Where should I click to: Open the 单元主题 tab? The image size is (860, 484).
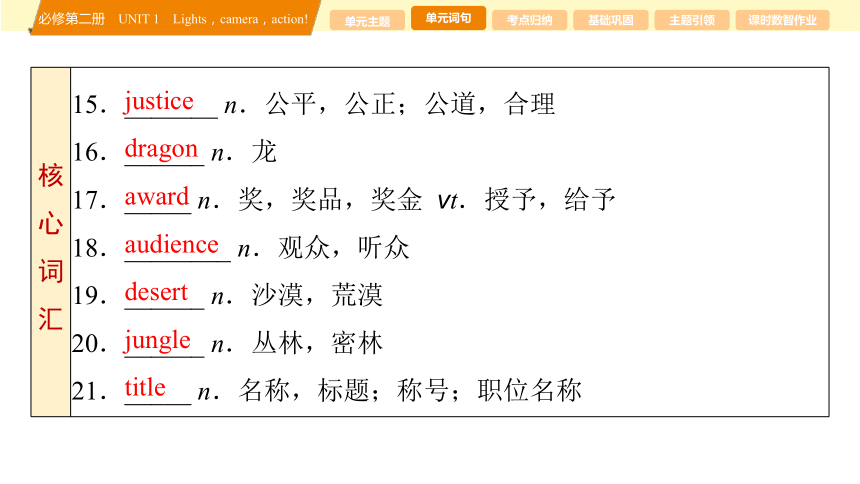click(367, 21)
